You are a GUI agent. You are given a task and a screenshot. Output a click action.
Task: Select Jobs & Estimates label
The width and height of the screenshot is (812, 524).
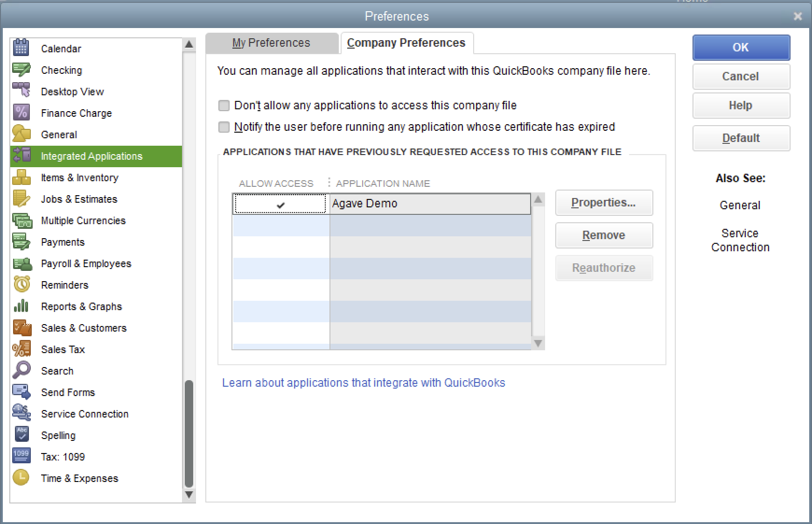[79, 199]
